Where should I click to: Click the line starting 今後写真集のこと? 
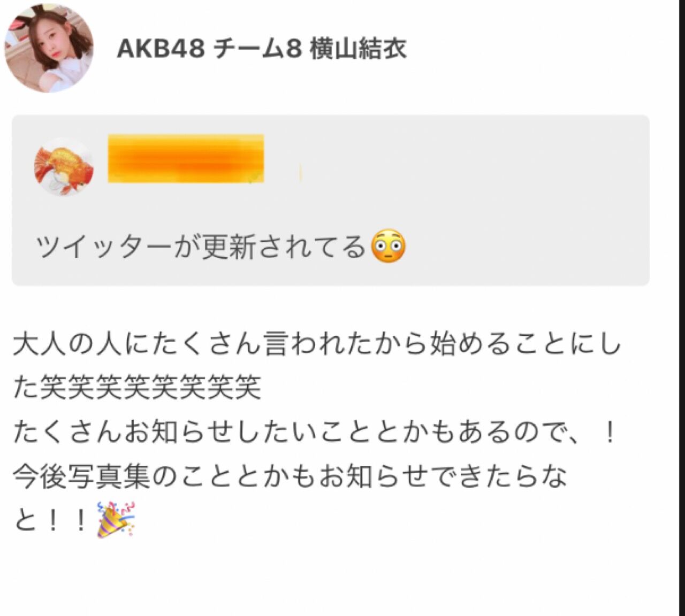[290, 476]
